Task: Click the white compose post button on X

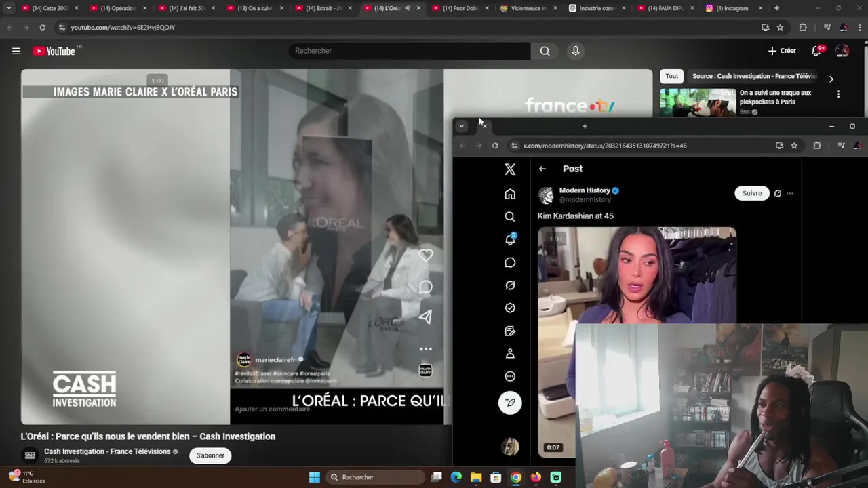Action: [510, 403]
